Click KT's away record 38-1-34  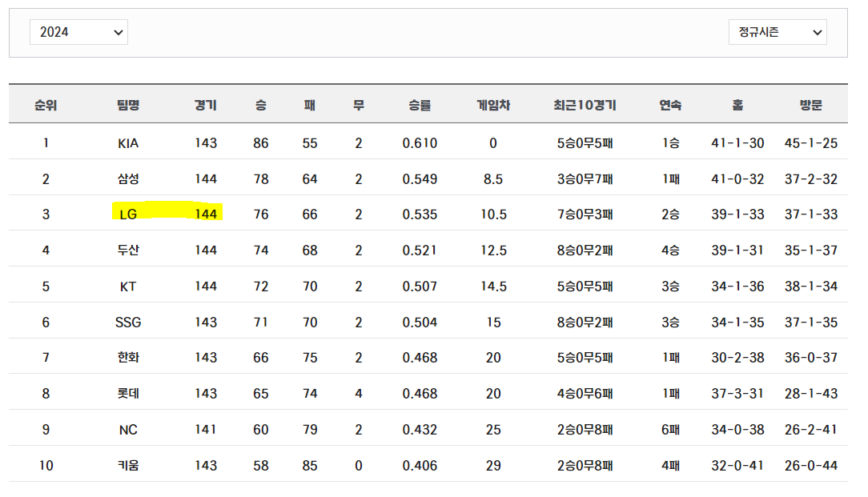point(811,287)
